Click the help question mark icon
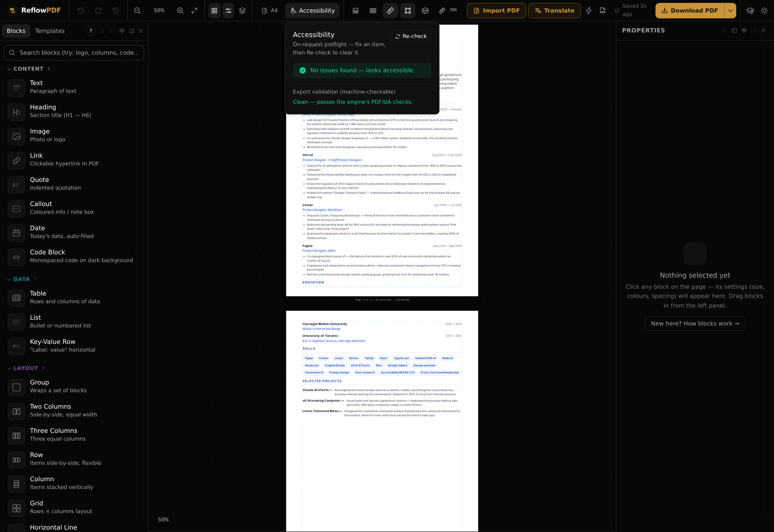 91,31
